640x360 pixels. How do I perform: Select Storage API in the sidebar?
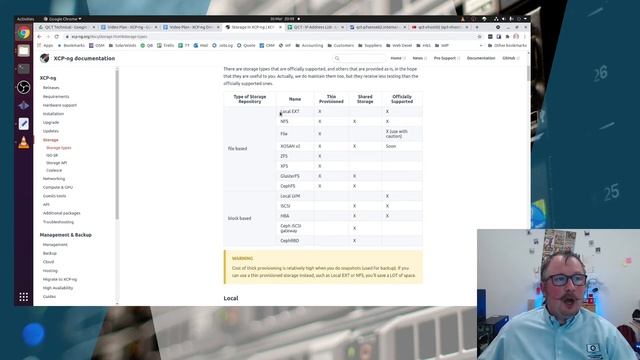(x=56, y=163)
